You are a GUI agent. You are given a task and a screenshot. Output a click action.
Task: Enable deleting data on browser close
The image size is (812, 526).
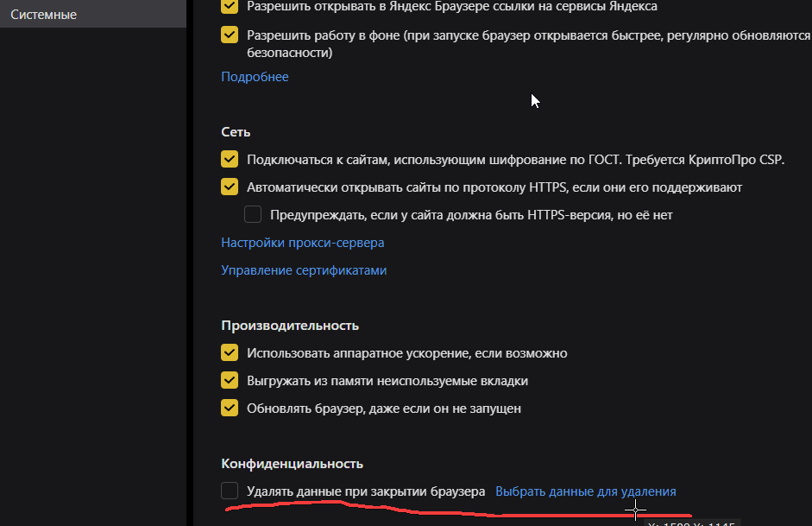coord(230,491)
